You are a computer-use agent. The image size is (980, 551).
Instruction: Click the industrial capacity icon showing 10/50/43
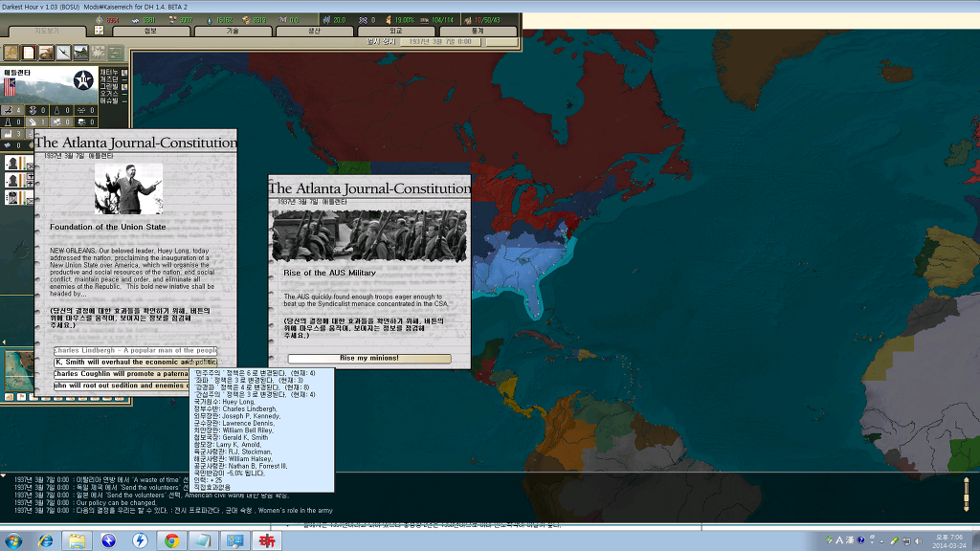pos(467,20)
